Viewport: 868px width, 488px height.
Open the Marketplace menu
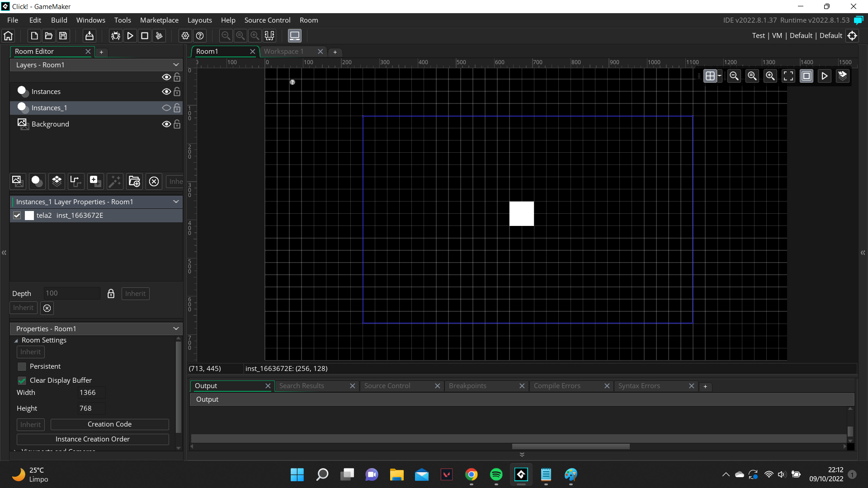coord(159,20)
